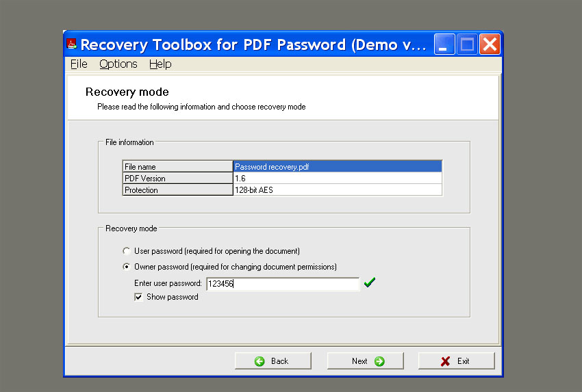This screenshot has width=582, height=392.
Task: Click the PDF Version value 1.6
Action: coord(337,178)
